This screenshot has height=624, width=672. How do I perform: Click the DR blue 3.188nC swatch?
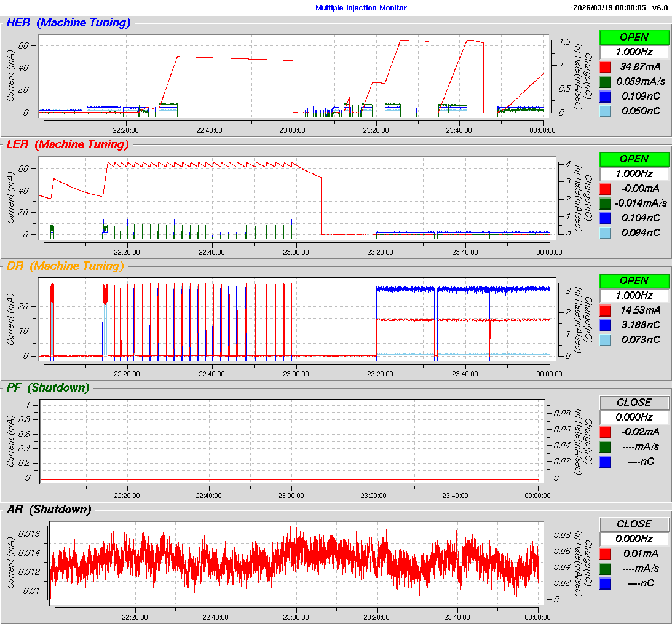pyautogui.click(x=605, y=325)
